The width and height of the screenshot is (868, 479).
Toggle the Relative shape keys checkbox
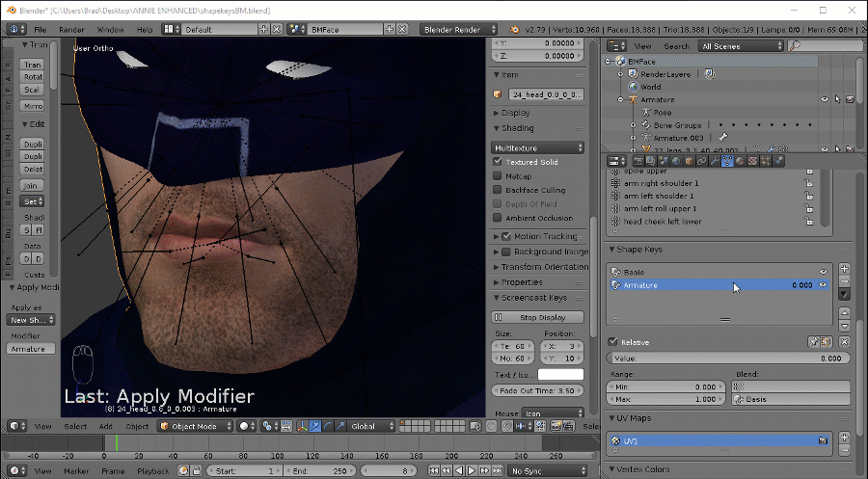[612, 342]
